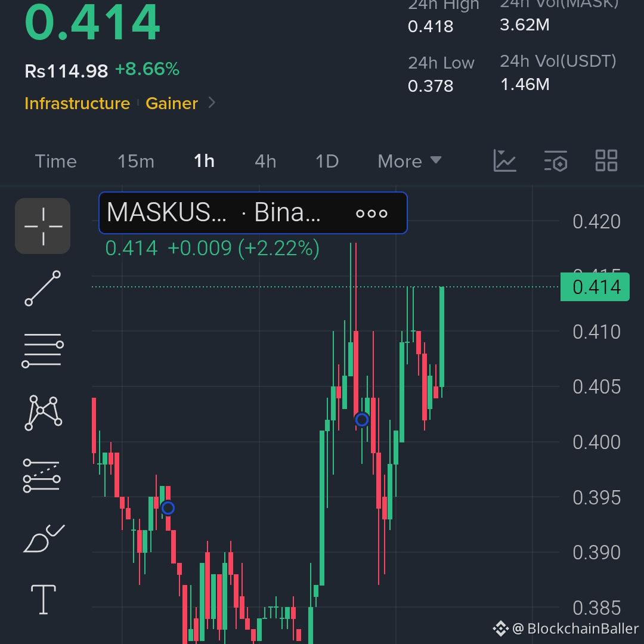Click the 0.400 price axis label

[x=596, y=442]
